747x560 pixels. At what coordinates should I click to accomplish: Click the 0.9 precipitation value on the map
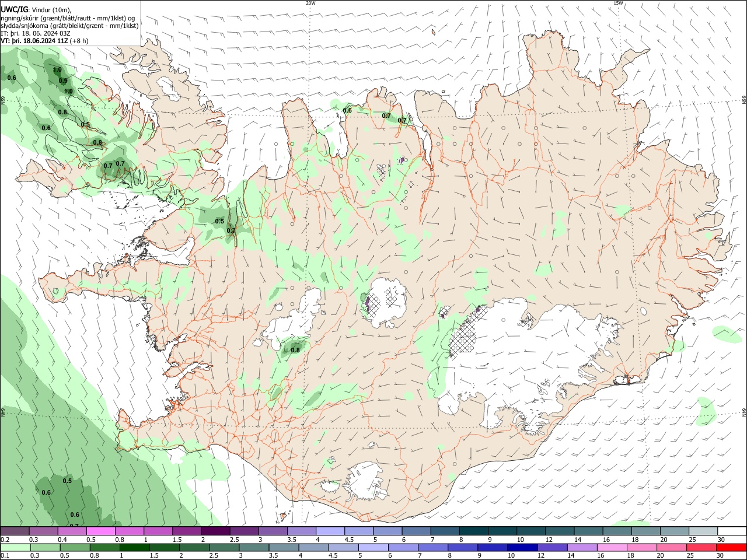(x=63, y=81)
